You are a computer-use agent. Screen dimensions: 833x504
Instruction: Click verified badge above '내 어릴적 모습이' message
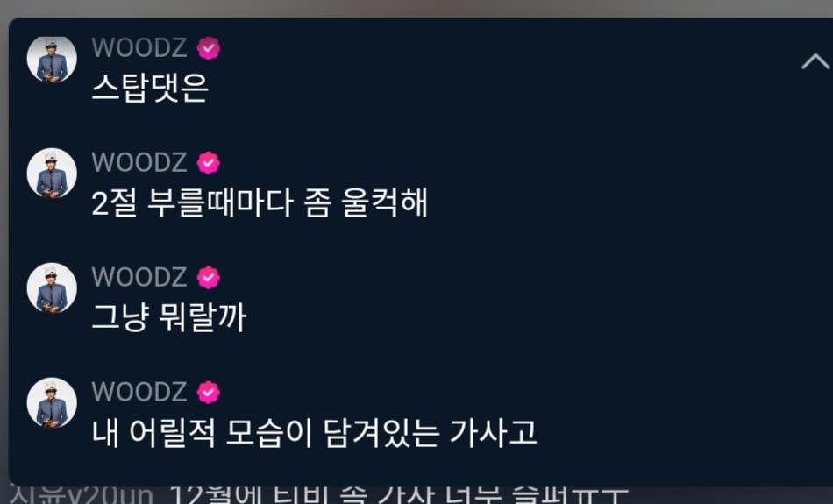[209, 393]
